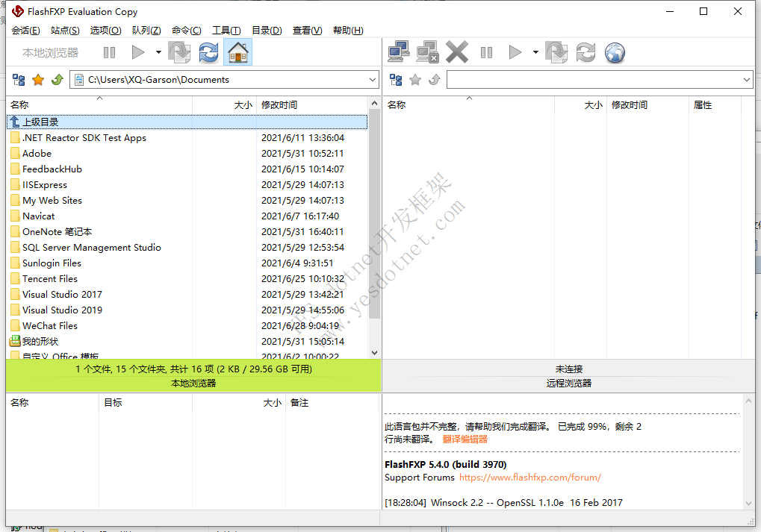761x532 pixels.
Task: Sort local files by 大小 column
Action: point(225,104)
